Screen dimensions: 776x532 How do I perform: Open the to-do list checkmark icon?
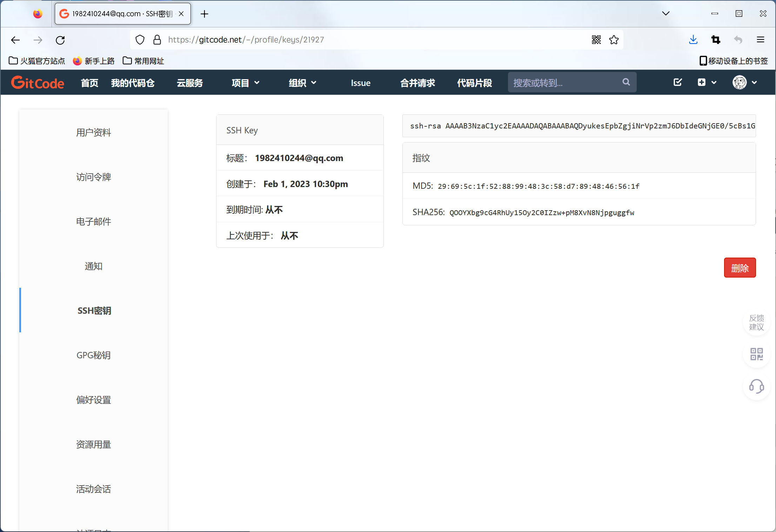click(677, 82)
